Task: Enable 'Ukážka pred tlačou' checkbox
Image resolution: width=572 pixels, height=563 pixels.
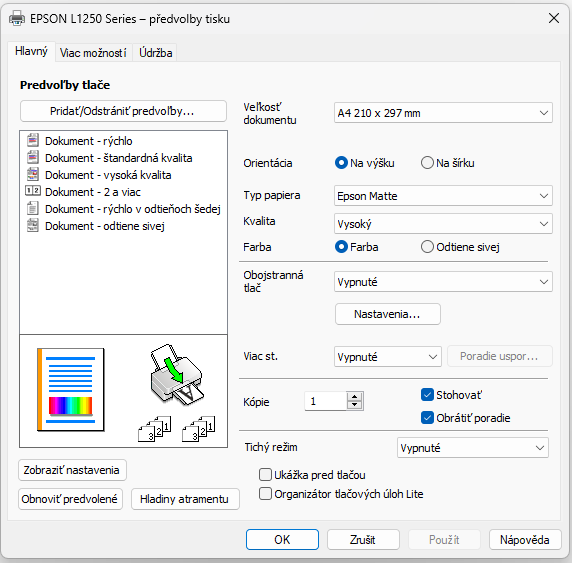Action: [265, 475]
